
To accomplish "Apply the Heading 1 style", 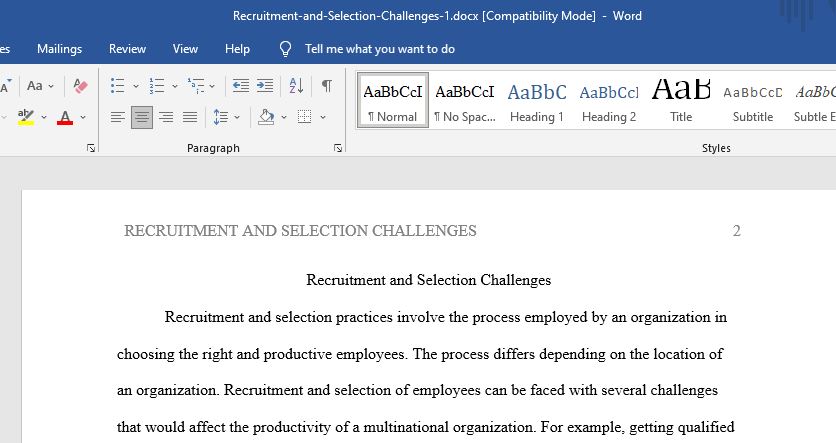I will pyautogui.click(x=537, y=100).
